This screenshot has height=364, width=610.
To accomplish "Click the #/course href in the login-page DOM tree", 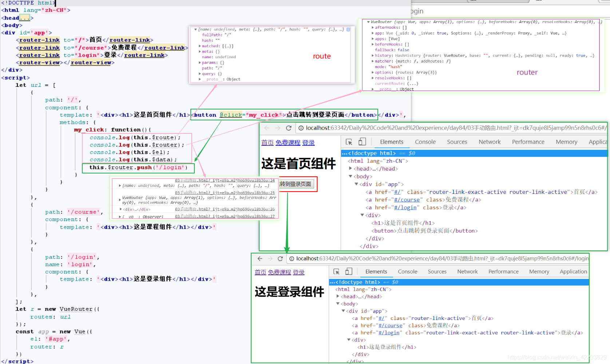I will tap(391, 325).
